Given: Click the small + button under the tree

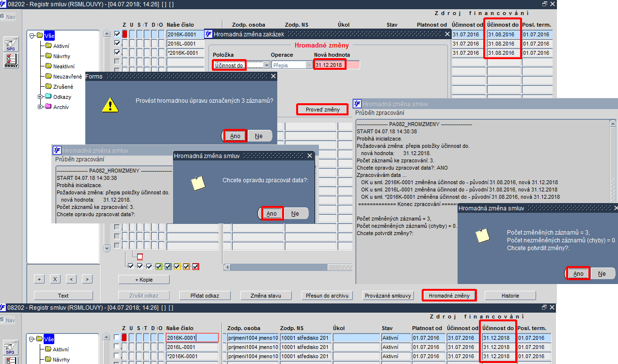Looking at the screenshot, I should click(39, 279).
